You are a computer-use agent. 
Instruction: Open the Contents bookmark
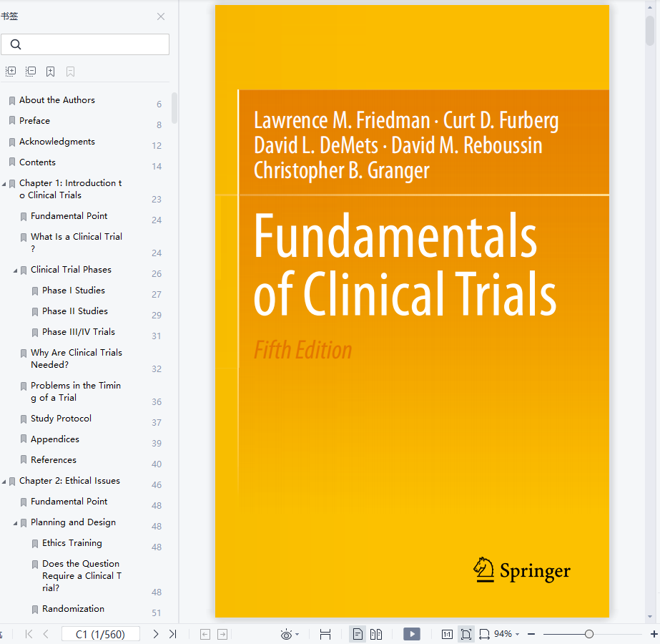point(37,162)
